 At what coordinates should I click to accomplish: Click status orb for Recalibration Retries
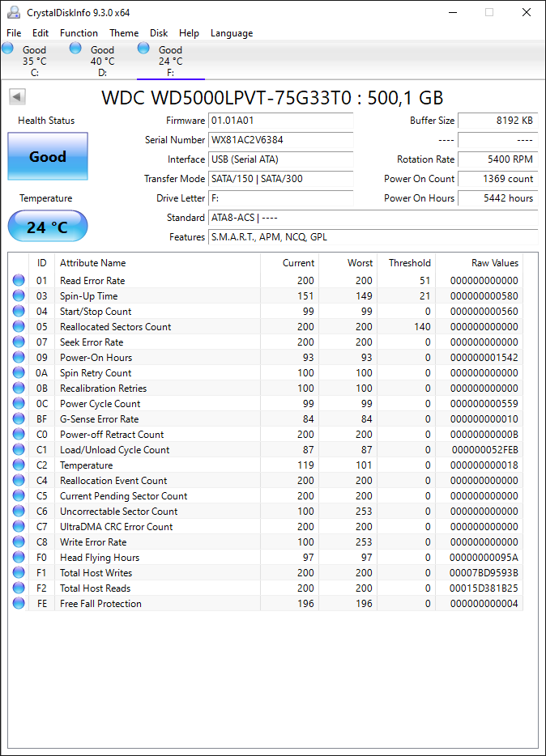click(19, 389)
